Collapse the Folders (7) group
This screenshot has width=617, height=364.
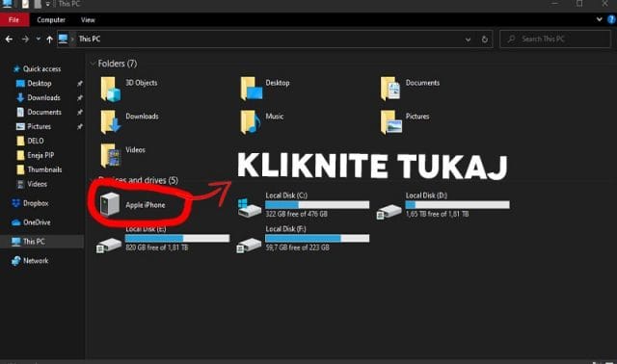click(x=93, y=64)
